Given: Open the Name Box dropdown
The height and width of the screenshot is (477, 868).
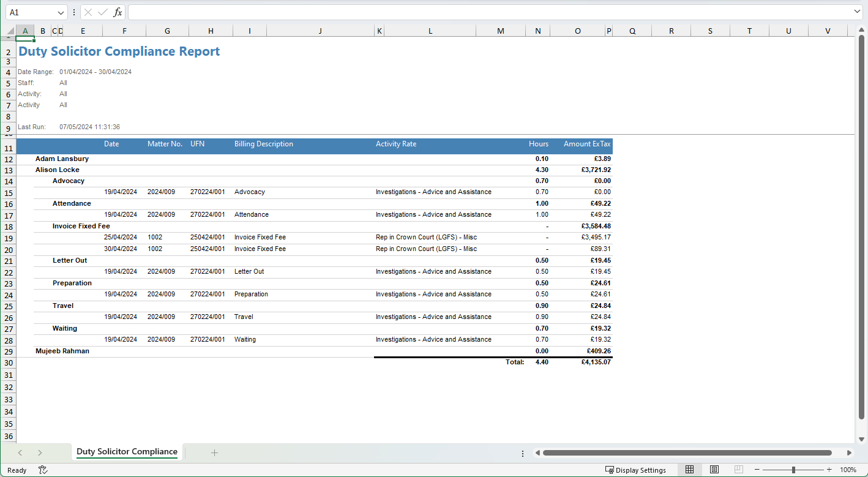Looking at the screenshot, I should [61, 12].
